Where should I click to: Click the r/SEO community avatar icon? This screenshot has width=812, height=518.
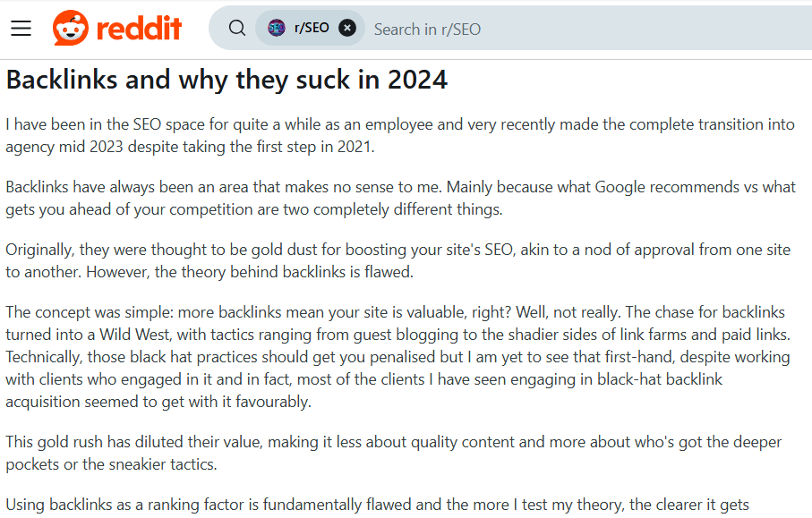coord(277,28)
